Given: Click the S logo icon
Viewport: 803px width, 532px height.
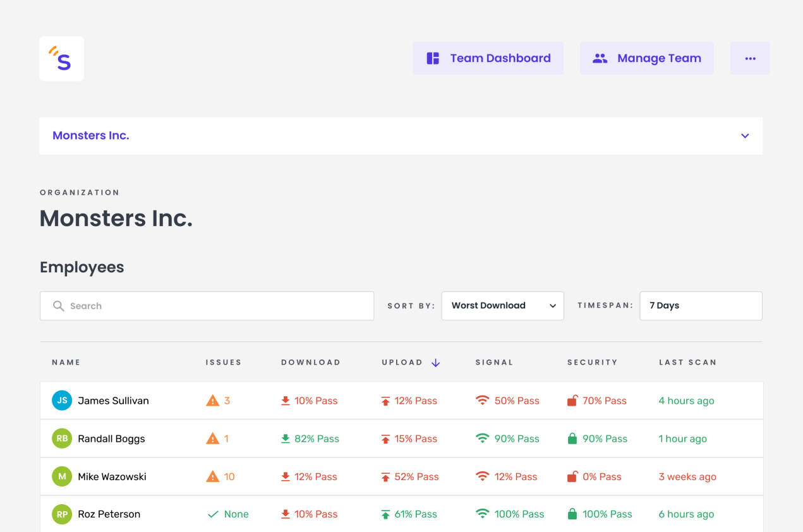Looking at the screenshot, I should click(x=61, y=58).
